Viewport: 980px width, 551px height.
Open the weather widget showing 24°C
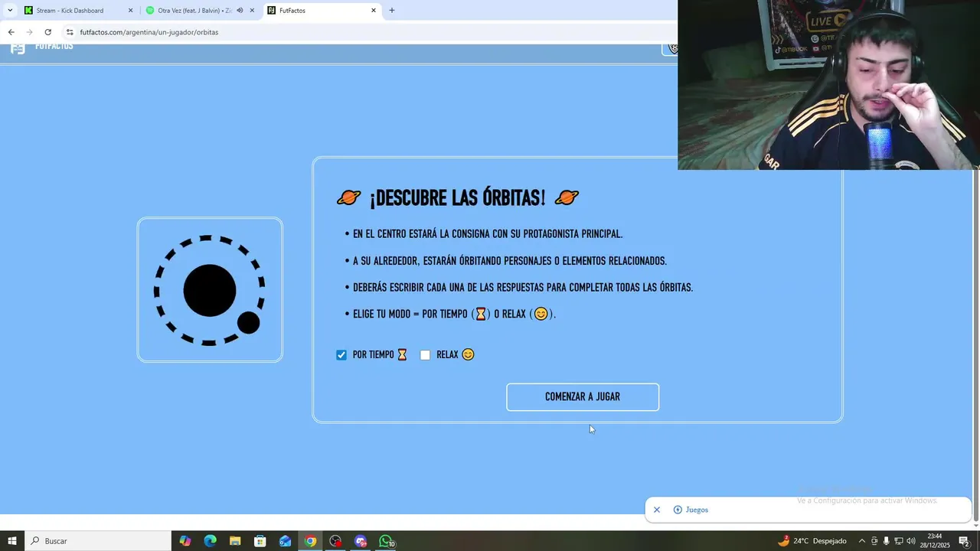(x=812, y=541)
